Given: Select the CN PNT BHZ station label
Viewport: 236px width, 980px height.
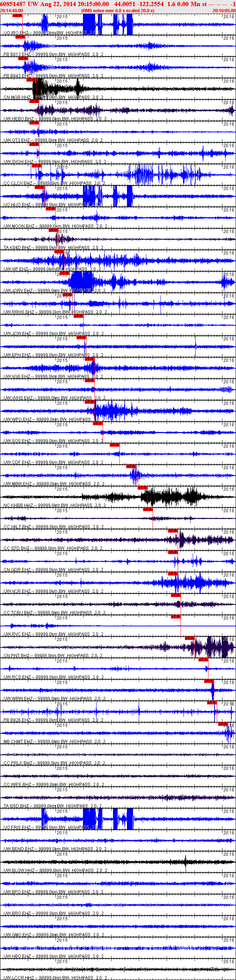Looking at the screenshot, I should tap(53, 656).
